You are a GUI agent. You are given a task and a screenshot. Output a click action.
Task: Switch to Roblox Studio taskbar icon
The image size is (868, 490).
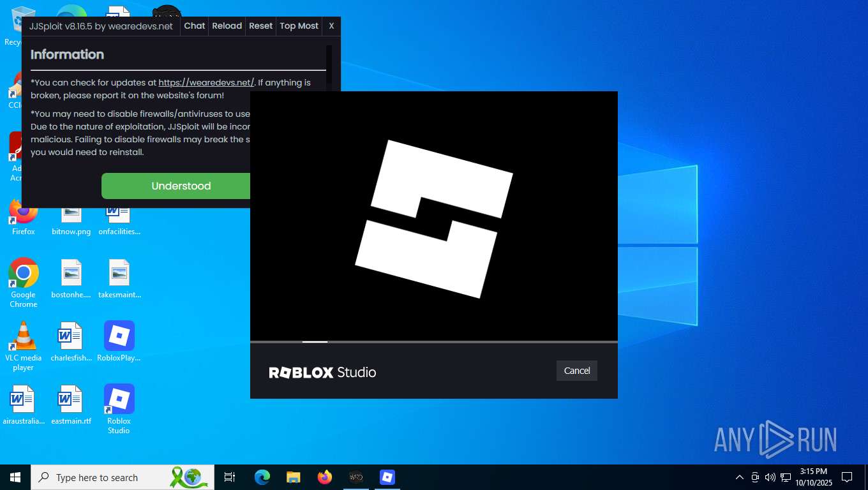[387, 477]
